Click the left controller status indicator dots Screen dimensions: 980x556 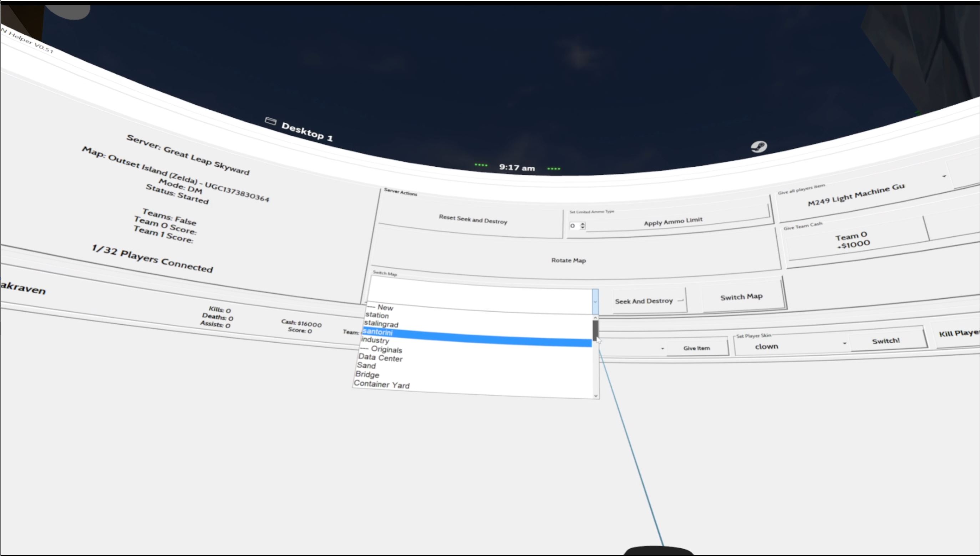(481, 165)
